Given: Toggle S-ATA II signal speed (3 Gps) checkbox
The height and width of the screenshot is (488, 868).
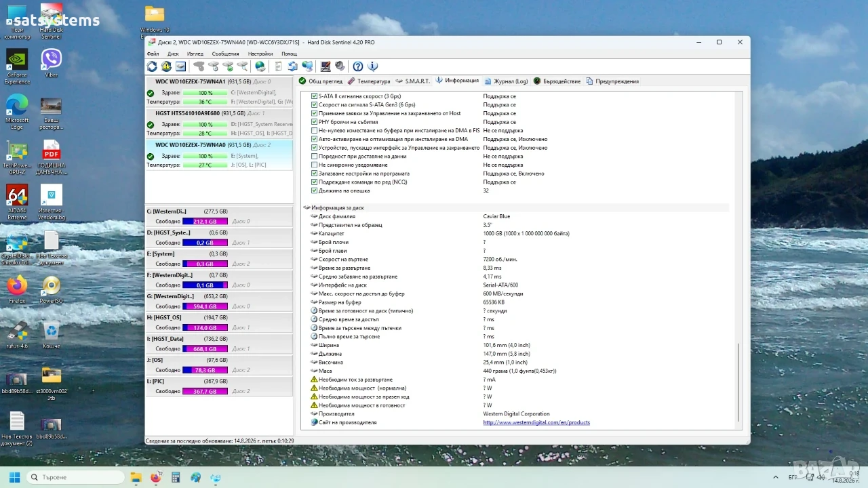Looking at the screenshot, I should [314, 96].
